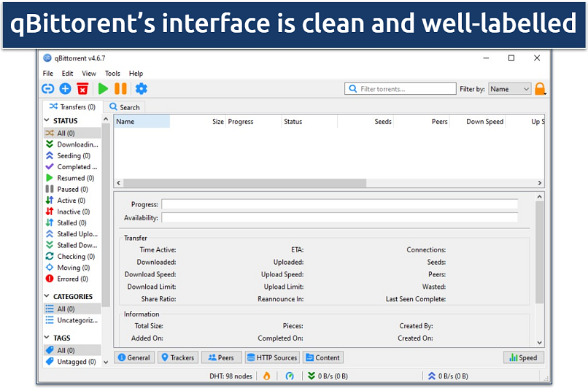Select the Stalled Uploading status filter

pyautogui.click(x=72, y=234)
